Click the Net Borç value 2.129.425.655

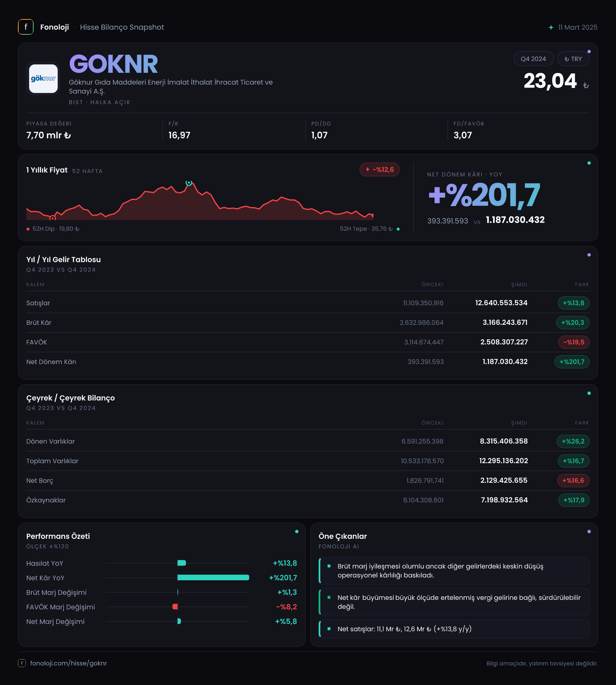coord(504,481)
